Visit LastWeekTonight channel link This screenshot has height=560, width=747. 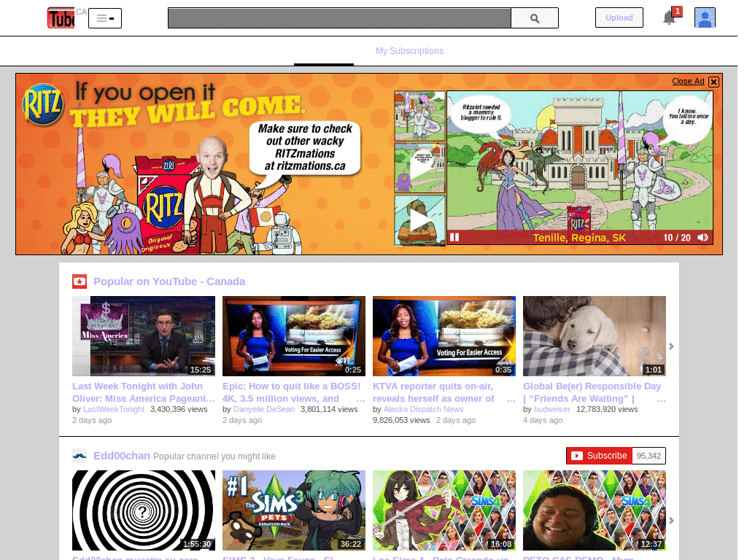click(114, 409)
